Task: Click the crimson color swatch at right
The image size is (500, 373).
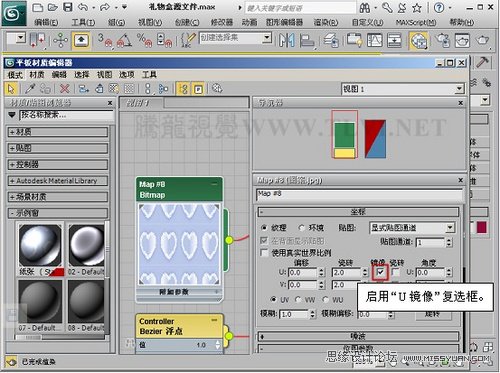Action: pyautogui.click(x=482, y=228)
